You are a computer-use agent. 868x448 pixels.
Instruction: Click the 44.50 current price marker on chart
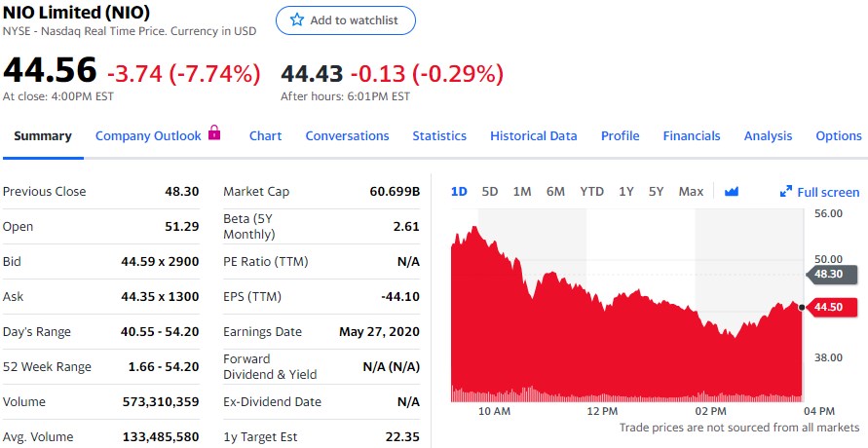pyautogui.click(x=830, y=308)
